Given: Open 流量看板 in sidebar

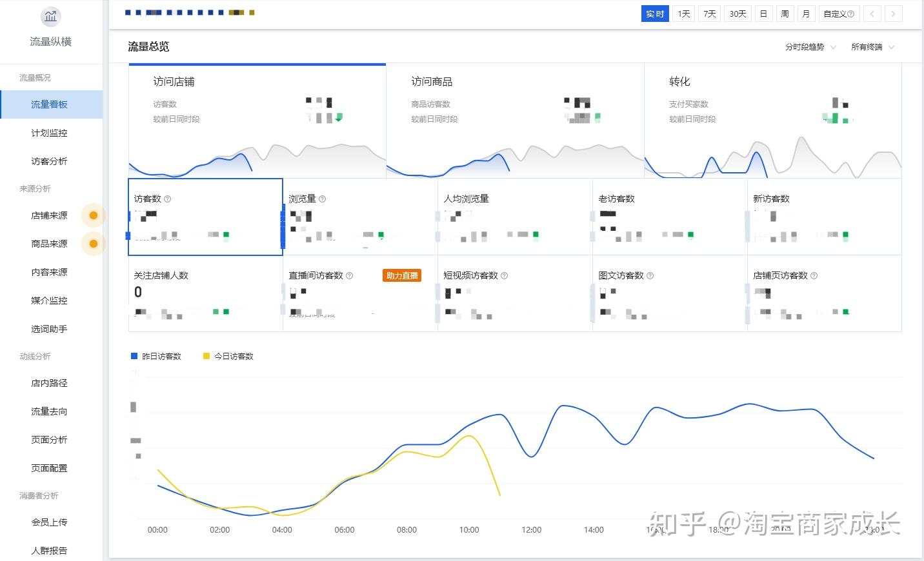Looking at the screenshot, I should click(x=51, y=104).
